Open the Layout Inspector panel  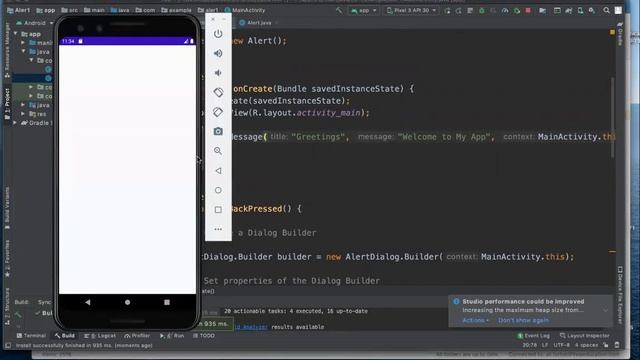pos(584,336)
